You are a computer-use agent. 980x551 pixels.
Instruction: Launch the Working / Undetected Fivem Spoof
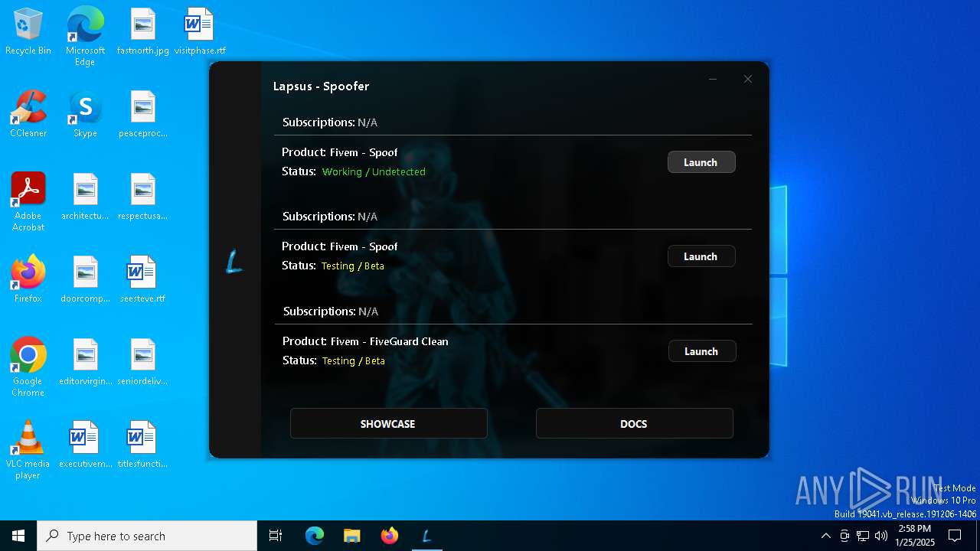701,162
